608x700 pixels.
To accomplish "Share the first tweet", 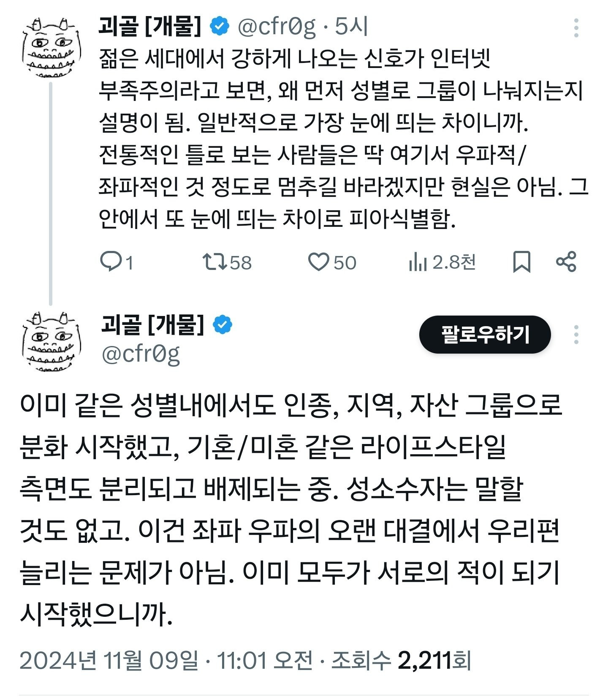I will [566, 262].
